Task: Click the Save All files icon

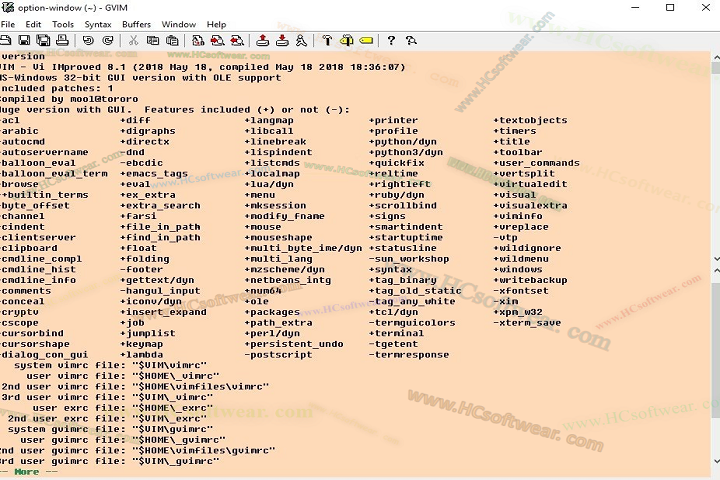Action: (x=43, y=40)
